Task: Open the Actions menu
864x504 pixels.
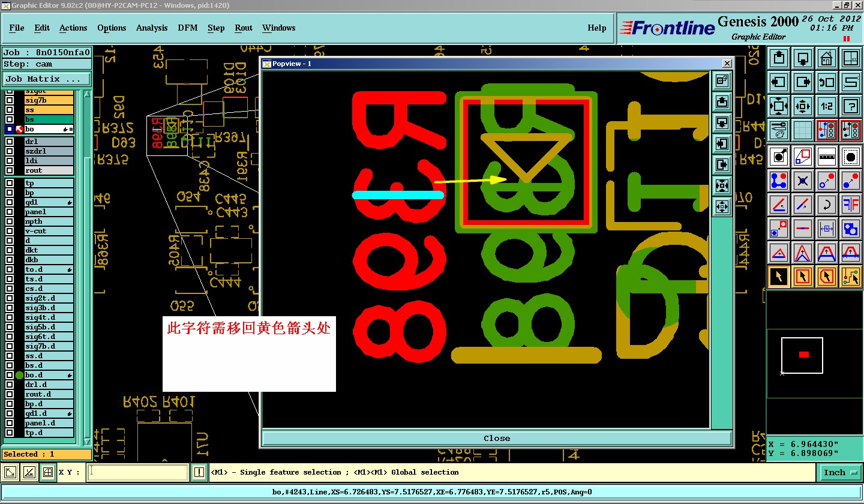Action: (x=73, y=28)
